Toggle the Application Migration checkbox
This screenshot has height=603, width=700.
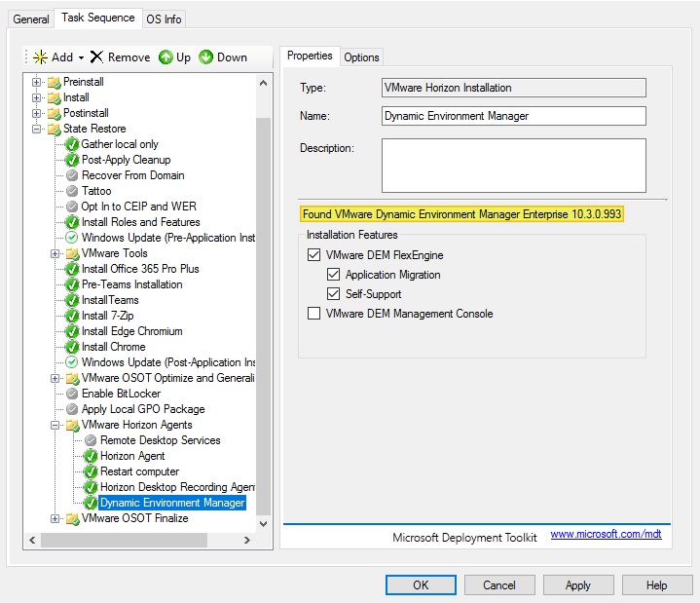pos(333,275)
